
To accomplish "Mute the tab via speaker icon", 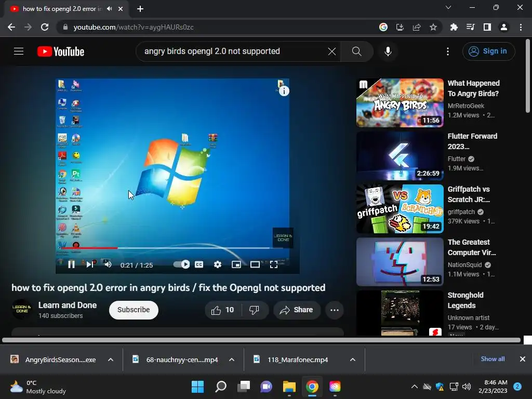I will [109, 9].
